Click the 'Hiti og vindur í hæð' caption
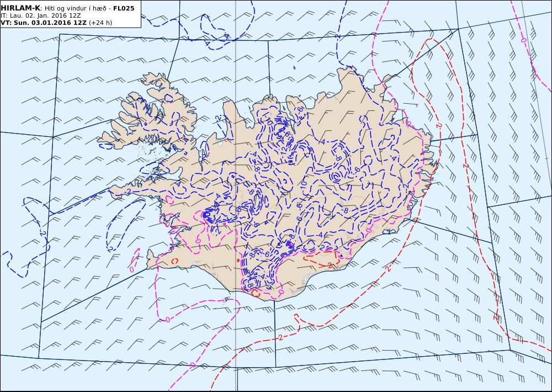This screenshot has width=552, height=392. 77,8
